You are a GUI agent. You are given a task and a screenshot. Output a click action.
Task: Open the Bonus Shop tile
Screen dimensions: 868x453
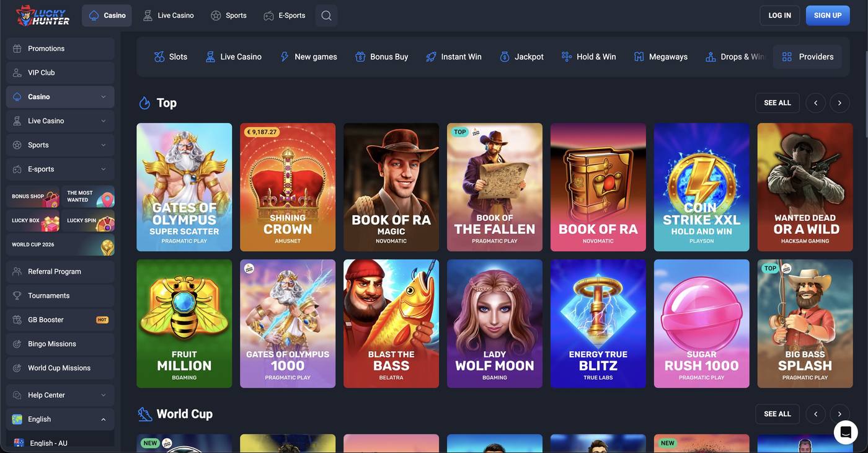coord(33,197)
